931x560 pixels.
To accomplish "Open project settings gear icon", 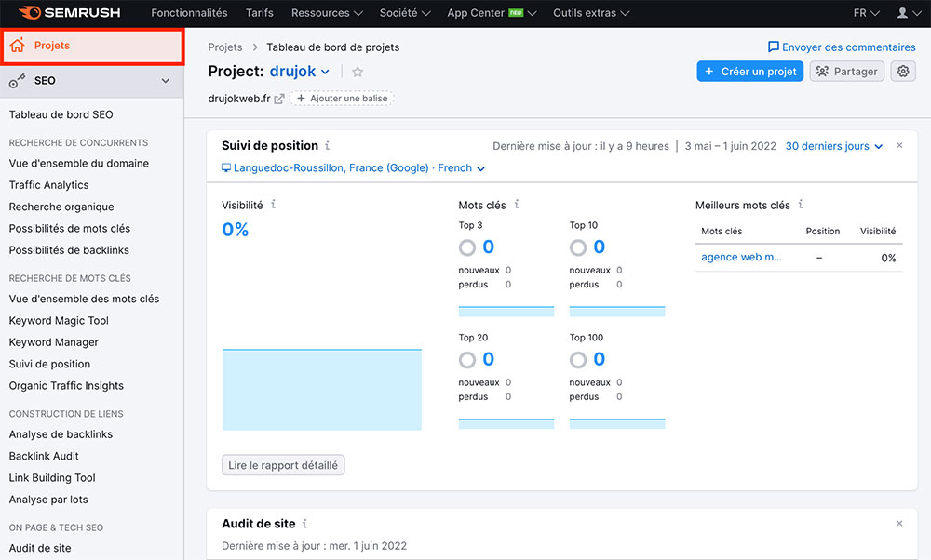I will pos(903,72).
